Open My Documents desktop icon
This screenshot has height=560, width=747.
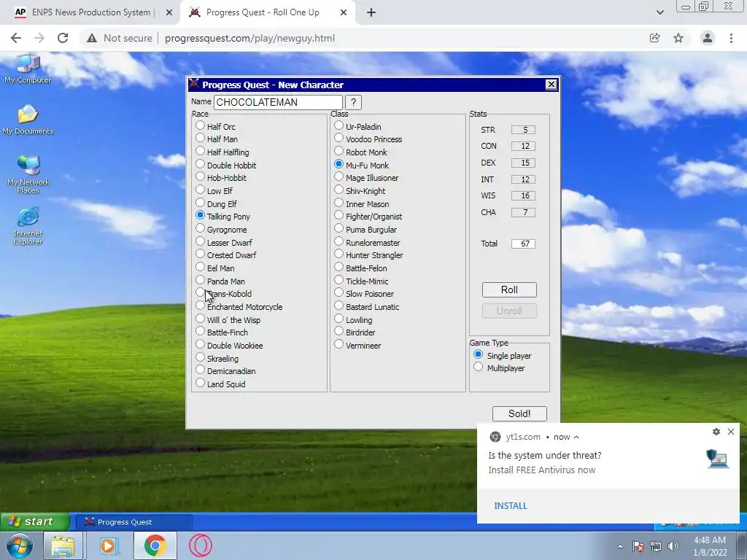[28, 120]
